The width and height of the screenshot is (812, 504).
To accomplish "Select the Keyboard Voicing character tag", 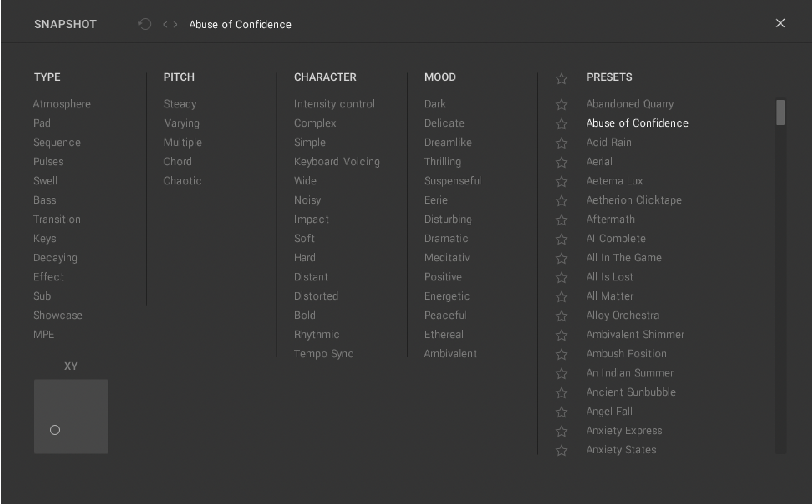I will (337, 161).
